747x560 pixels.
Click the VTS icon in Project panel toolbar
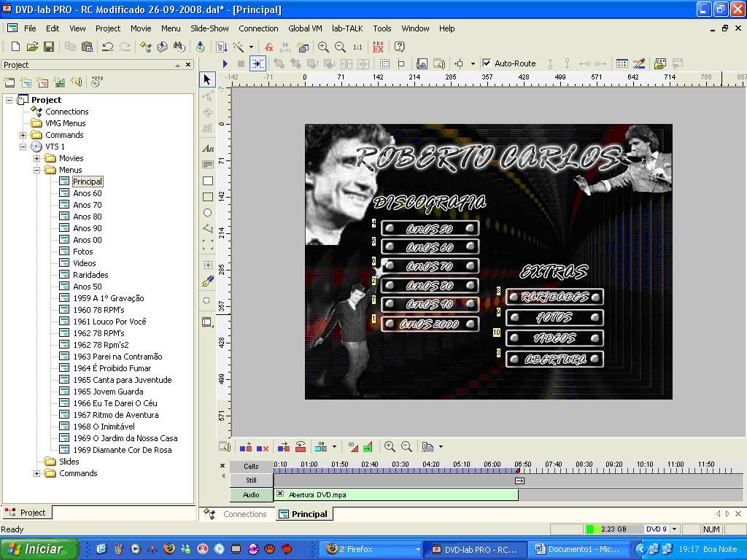[96, 82]
